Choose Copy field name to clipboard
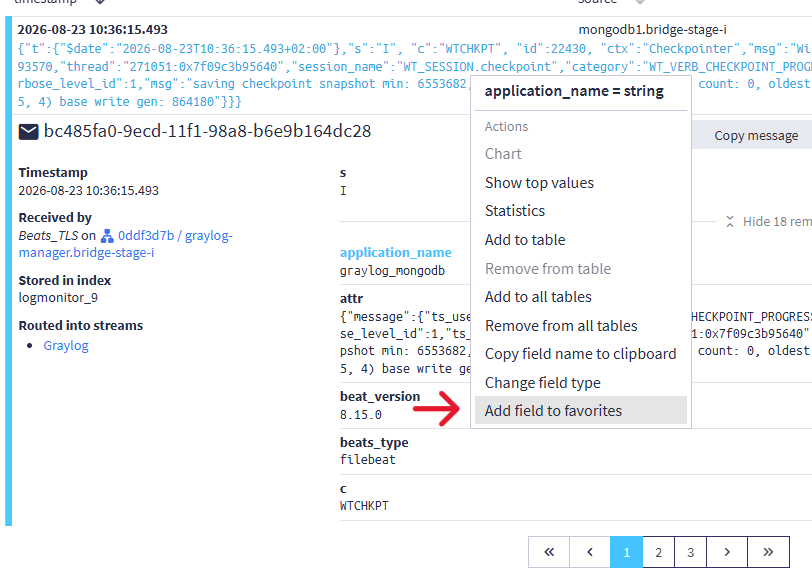The image size is (812, 573). pos(581,354)
